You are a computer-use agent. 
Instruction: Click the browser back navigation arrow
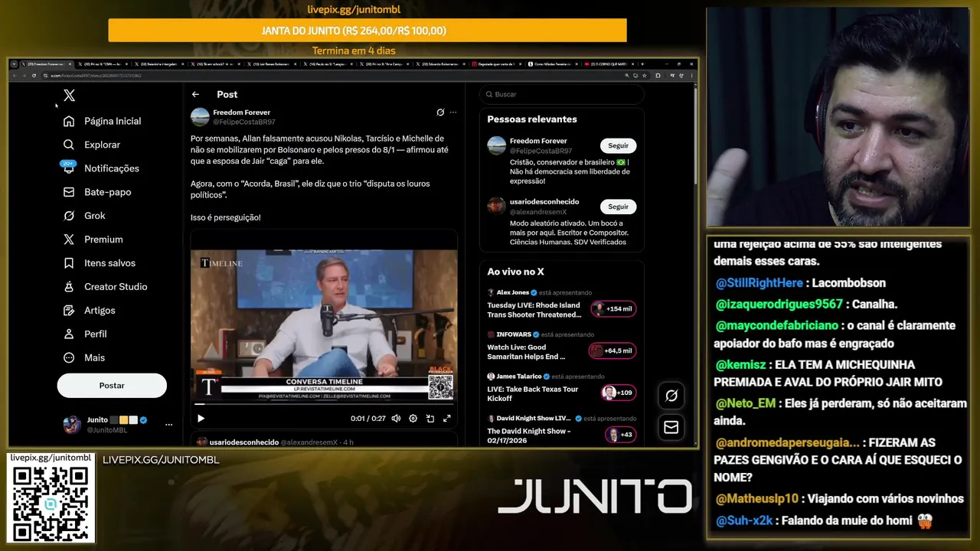click(x=15, y=76)
